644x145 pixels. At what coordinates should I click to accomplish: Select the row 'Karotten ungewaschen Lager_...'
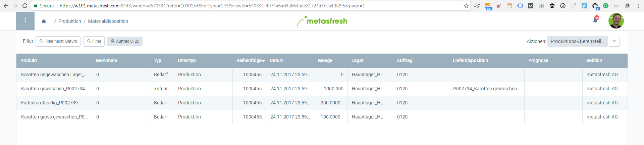[x=322, y=75]
